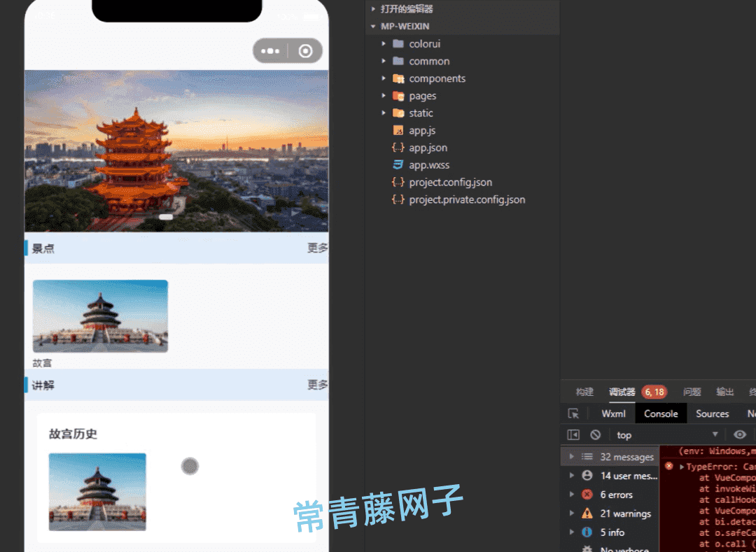Expand the common folder arrow
This screenshot has height=552, width=756.
[384, 61]
